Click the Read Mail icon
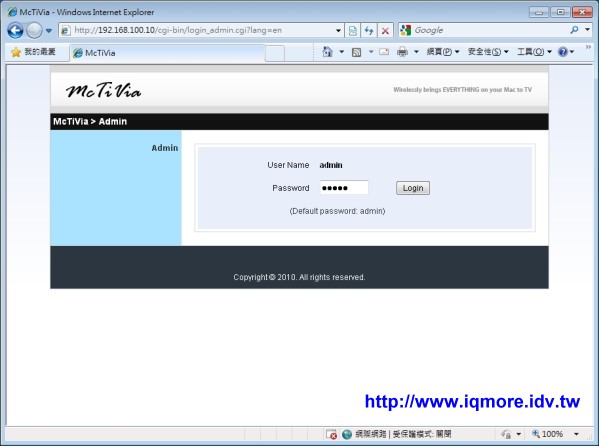599x446 pixels. [384, 52]
